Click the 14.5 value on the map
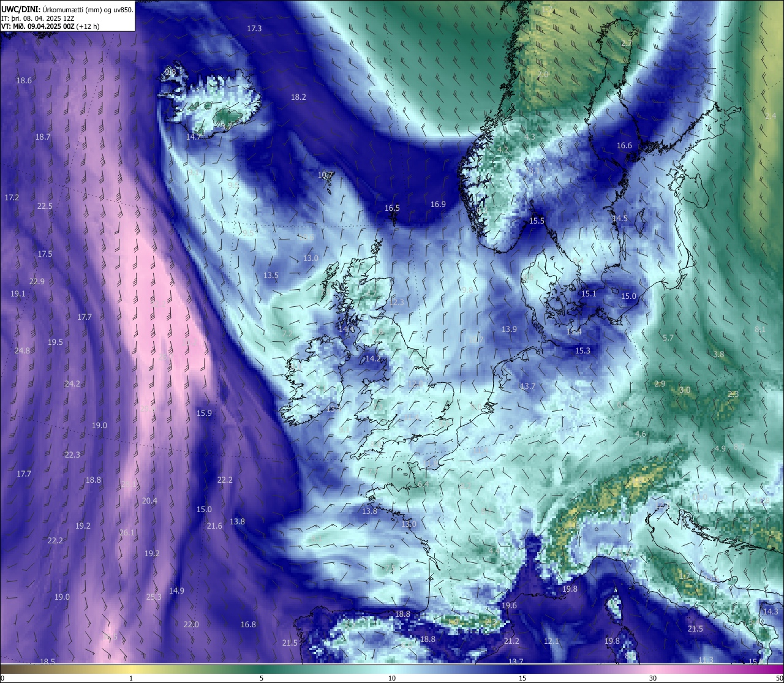The width and height of the screenshot is (784, 683). (x=620, y=218)
